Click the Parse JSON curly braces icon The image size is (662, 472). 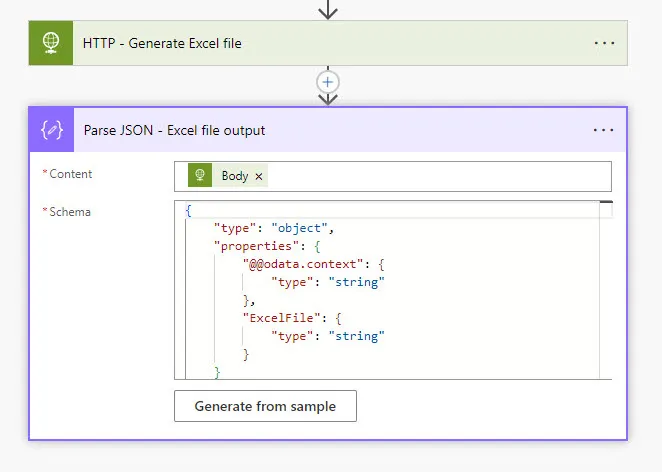tap(52, 130)
